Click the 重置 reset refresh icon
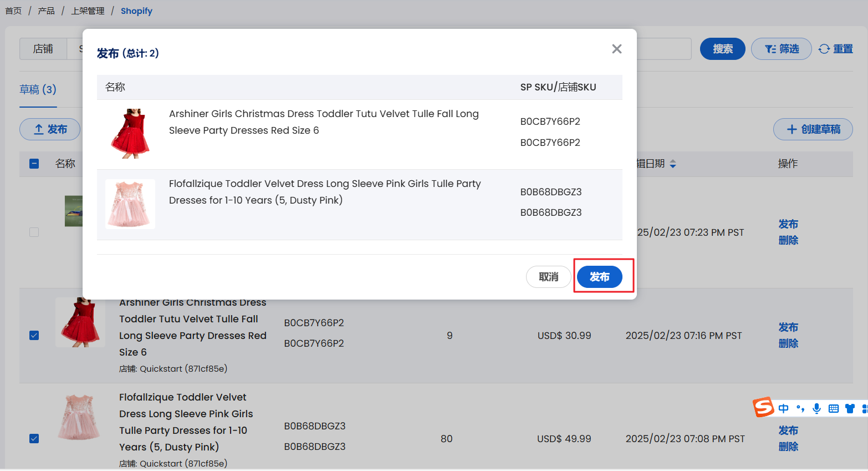This screenshot has height=471, width=868. click(x=824, y=49)
